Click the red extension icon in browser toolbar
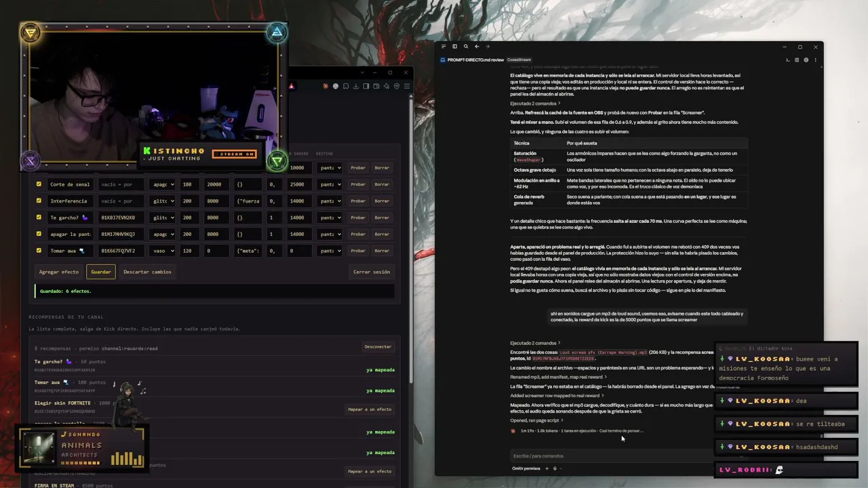 325,86
